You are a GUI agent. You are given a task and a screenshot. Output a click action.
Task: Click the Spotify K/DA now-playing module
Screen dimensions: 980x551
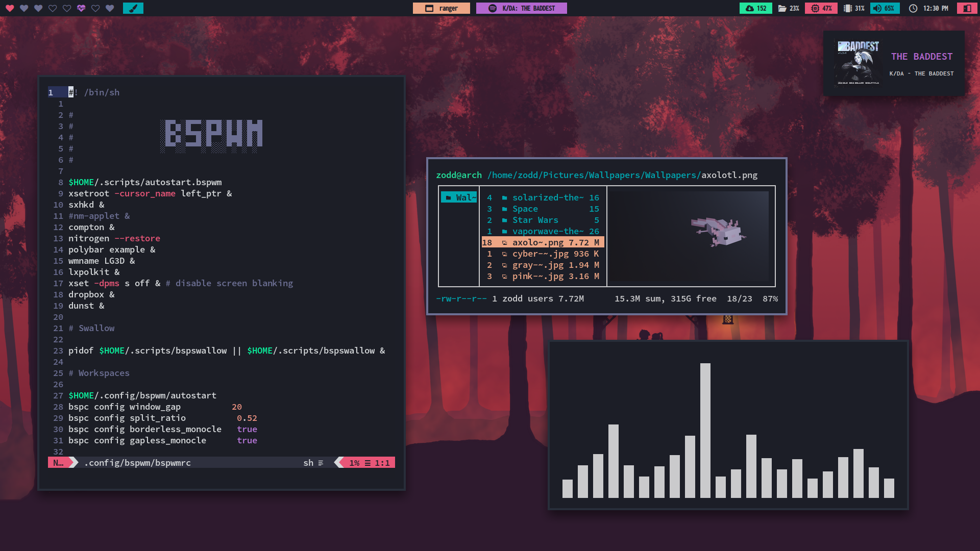point(521,8)
